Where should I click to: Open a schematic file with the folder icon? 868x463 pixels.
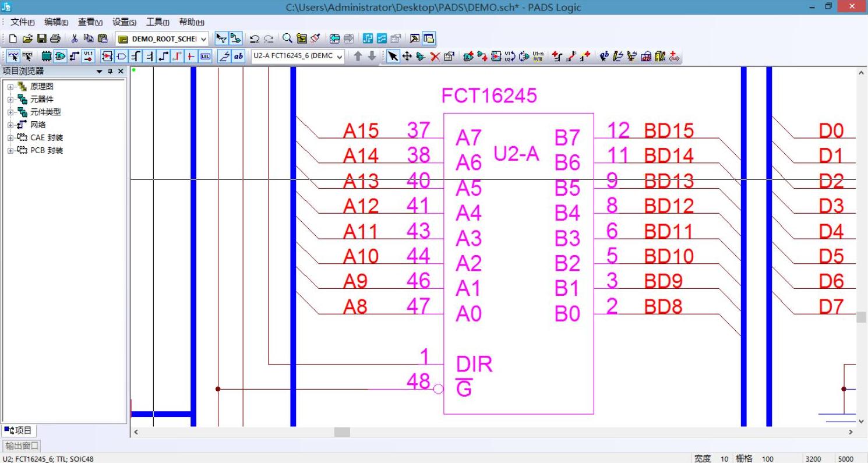[27, 38]
